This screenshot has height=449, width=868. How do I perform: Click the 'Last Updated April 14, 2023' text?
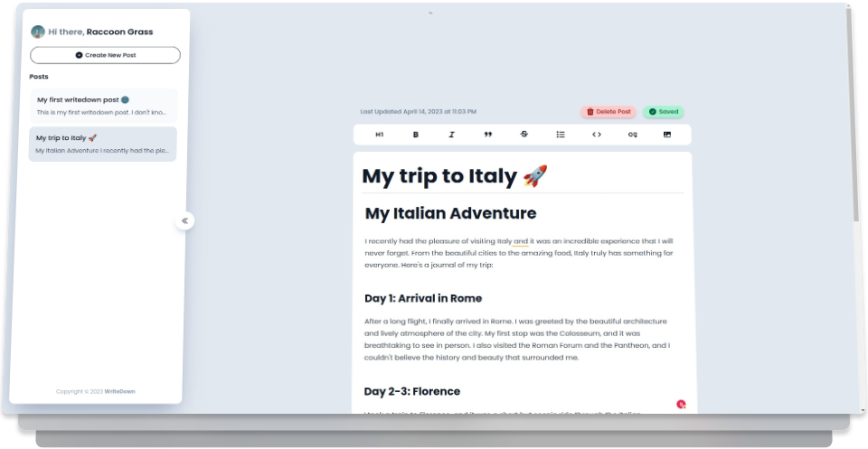coord(418,112)
